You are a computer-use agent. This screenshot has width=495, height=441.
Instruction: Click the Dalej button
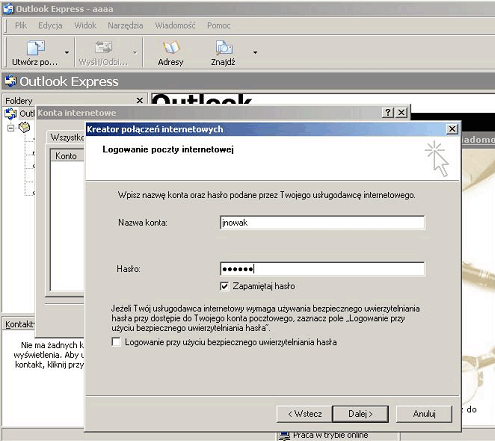tap(360, 414)
